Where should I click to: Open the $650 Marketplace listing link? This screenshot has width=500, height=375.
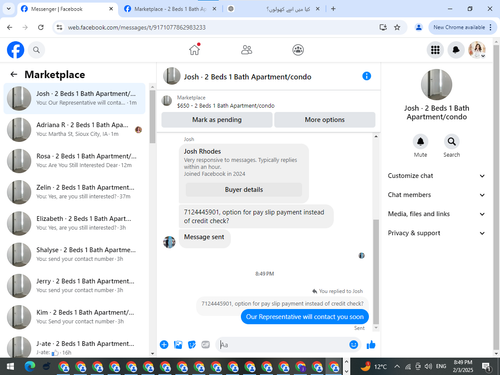226,106
